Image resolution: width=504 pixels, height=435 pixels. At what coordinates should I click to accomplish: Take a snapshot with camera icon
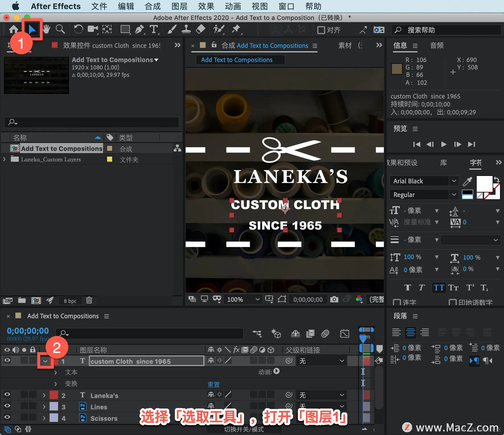pos(334,299)
